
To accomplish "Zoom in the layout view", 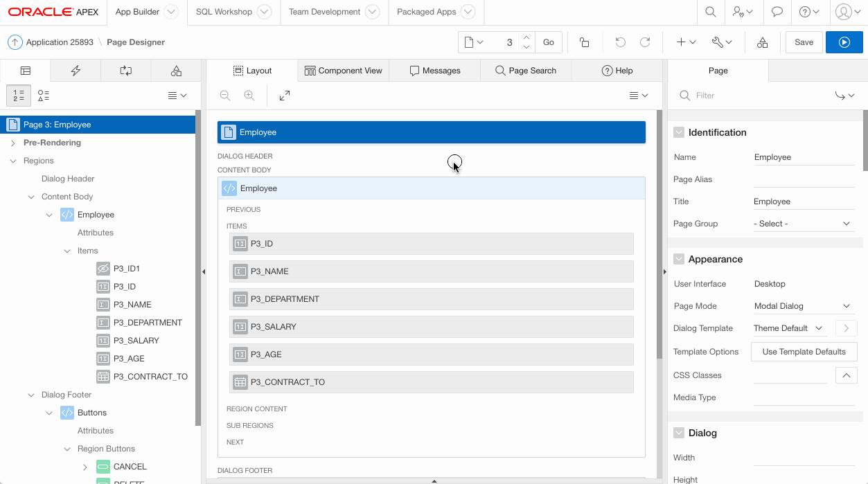I will coord(249,96).
